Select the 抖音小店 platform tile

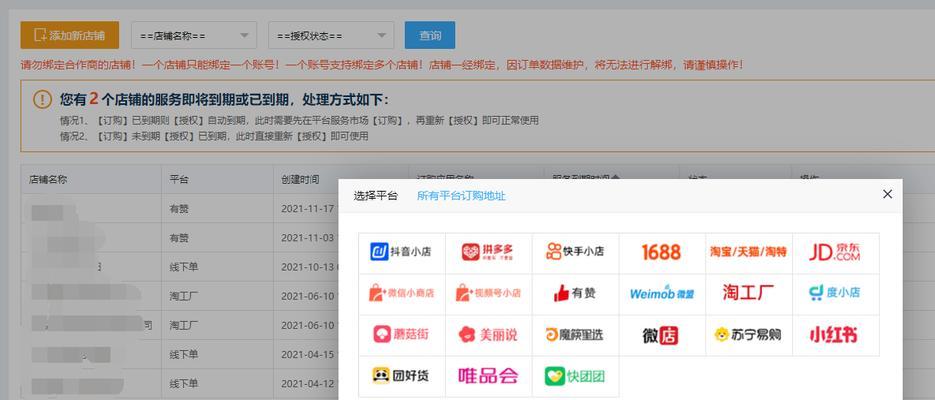pos(402,253)
